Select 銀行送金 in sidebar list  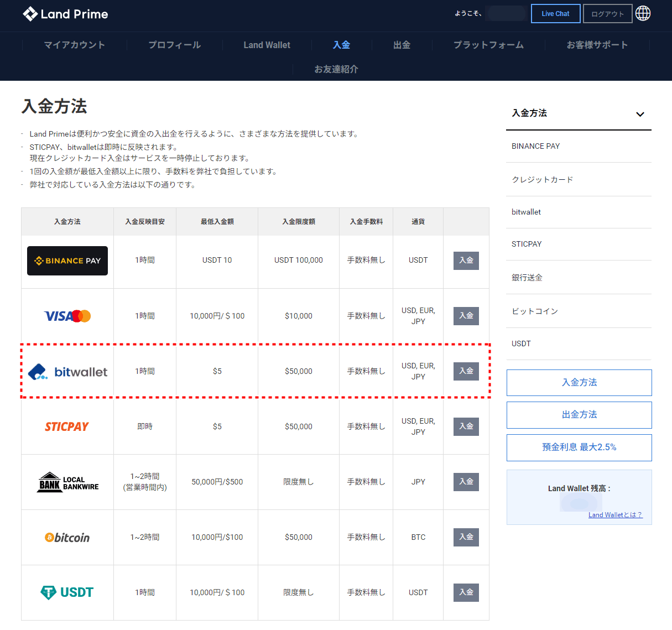579,278
